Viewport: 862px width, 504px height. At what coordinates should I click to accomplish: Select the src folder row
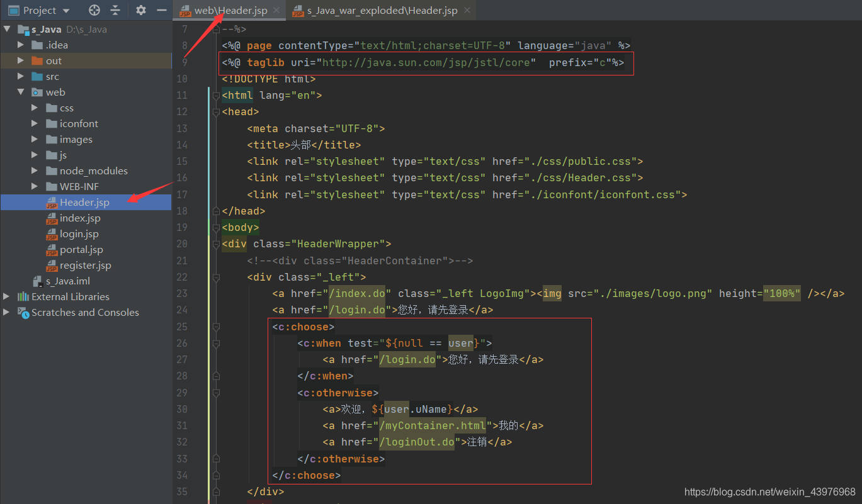86,76
